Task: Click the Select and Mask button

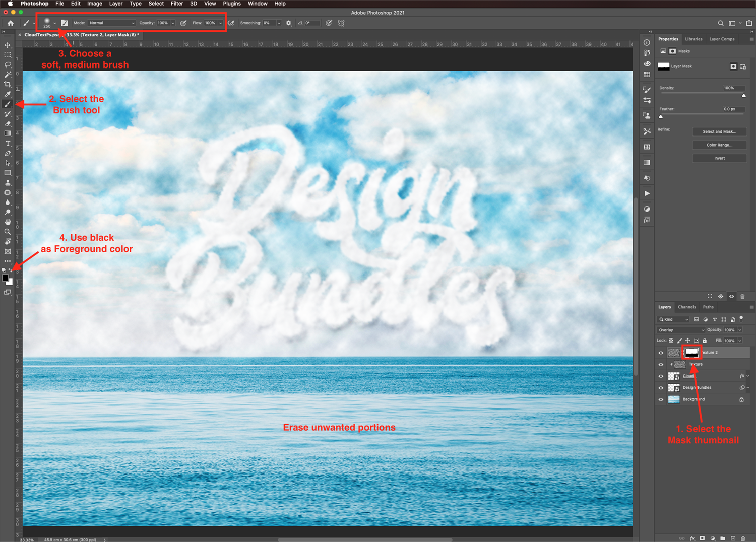Action: coord(719,131)
